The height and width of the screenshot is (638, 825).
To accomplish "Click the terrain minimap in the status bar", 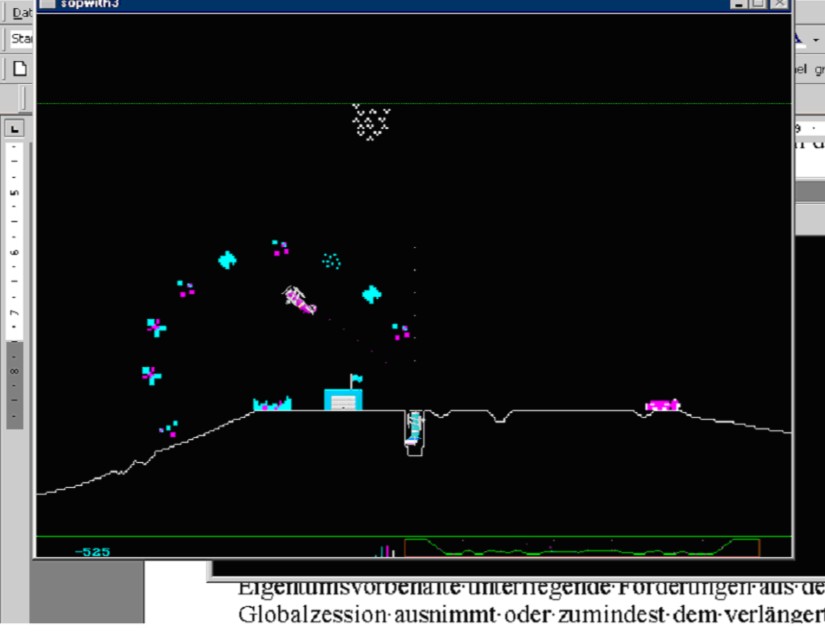I will [582, 548].
